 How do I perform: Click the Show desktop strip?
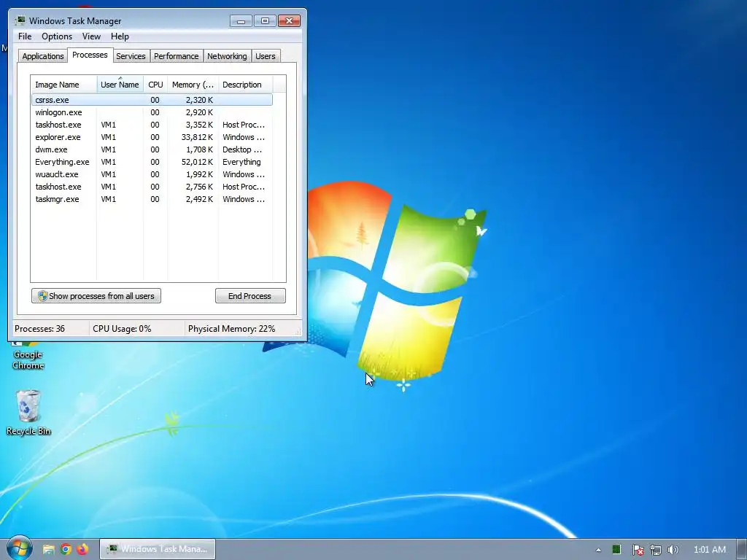tap(742, 549)
